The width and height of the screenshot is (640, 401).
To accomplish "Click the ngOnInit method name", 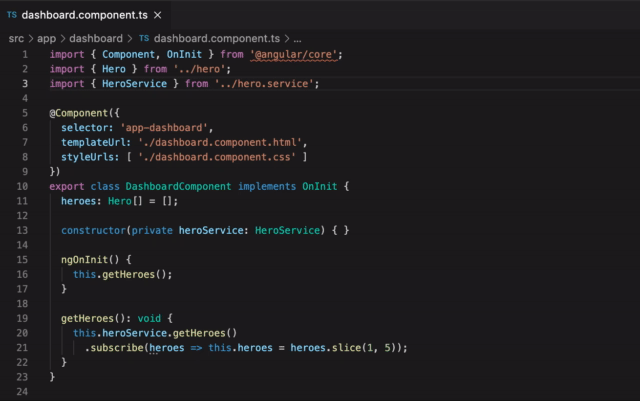I will (84, 260).
